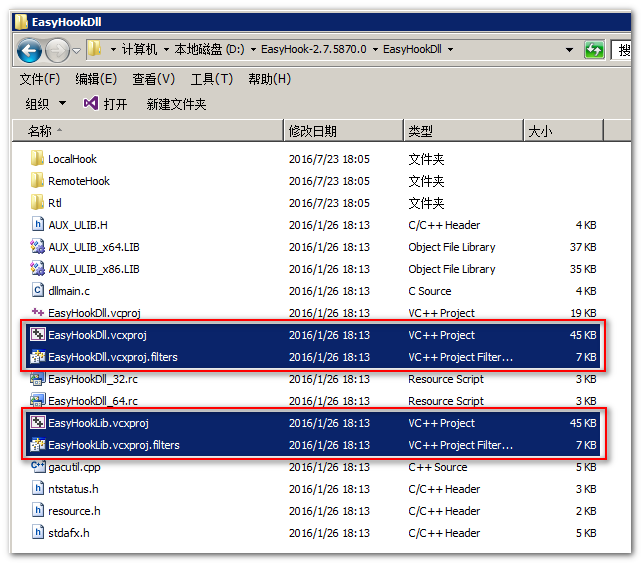Image resolution: width=641 pixels, height=563 pixels.
Task: Sort by the 类型 column header
Action: pyautogui.click(x=464, y=131)
